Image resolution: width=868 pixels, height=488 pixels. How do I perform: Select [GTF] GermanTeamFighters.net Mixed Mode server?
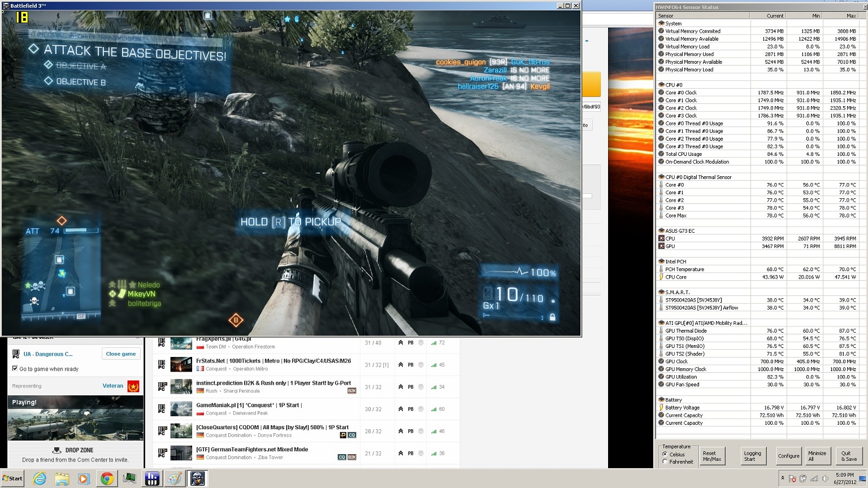pyautogui.click(x=252, y=450)
